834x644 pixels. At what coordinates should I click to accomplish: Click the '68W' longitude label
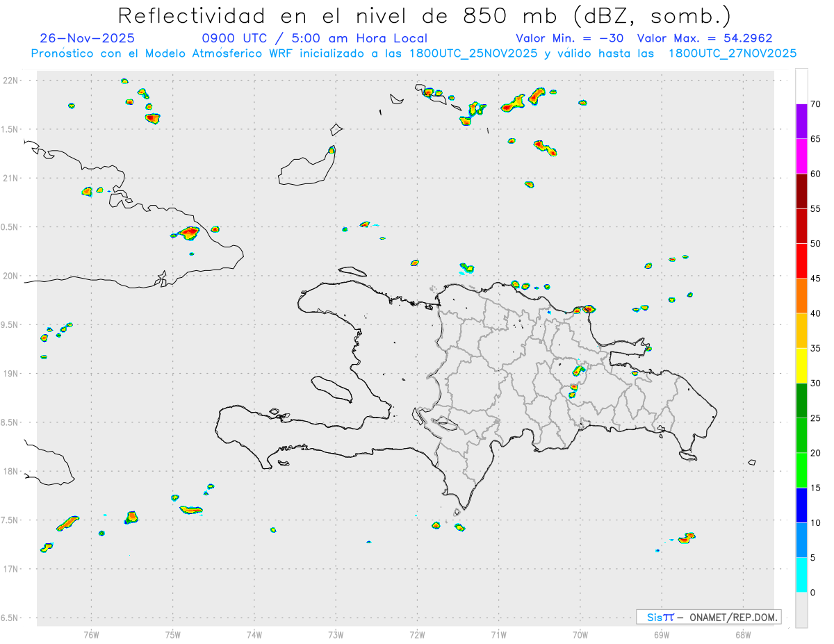click(x=743, y=635)
